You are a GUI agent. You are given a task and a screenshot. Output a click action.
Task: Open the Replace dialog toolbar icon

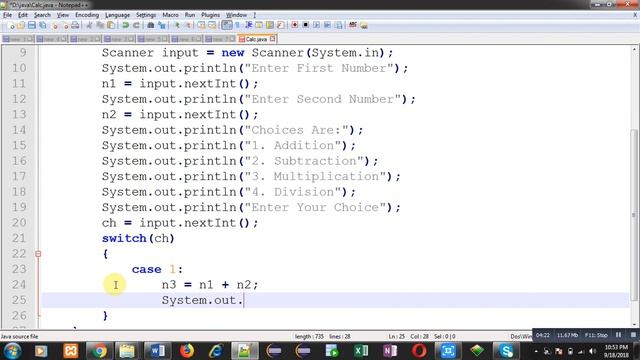tap(162, 25)
